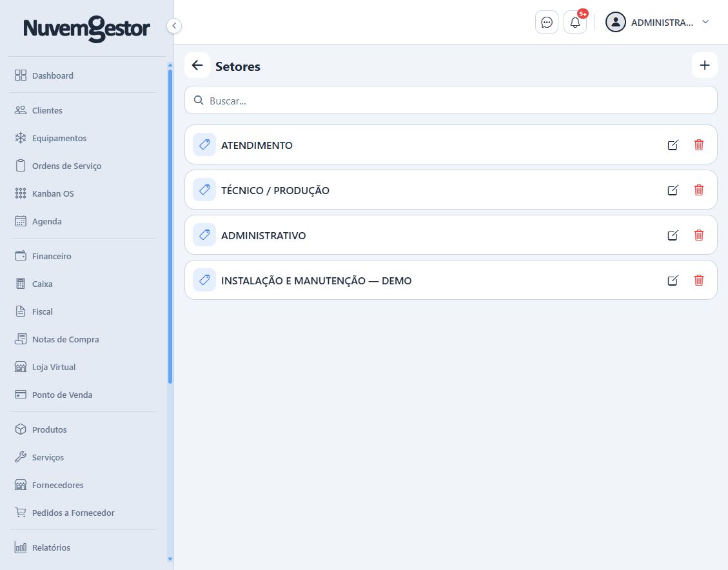Click the magnifier icon in search box
The image size is (728, 570).
199,100
